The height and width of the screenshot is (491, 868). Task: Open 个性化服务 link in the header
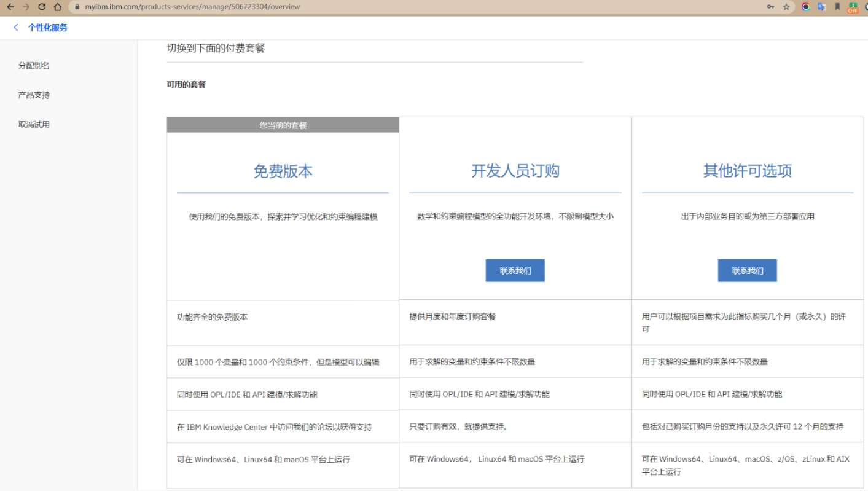[48, 28]
